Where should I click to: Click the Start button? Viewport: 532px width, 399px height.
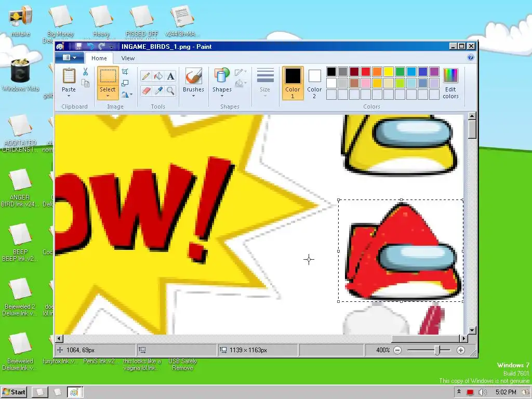(x=14, y=392)
